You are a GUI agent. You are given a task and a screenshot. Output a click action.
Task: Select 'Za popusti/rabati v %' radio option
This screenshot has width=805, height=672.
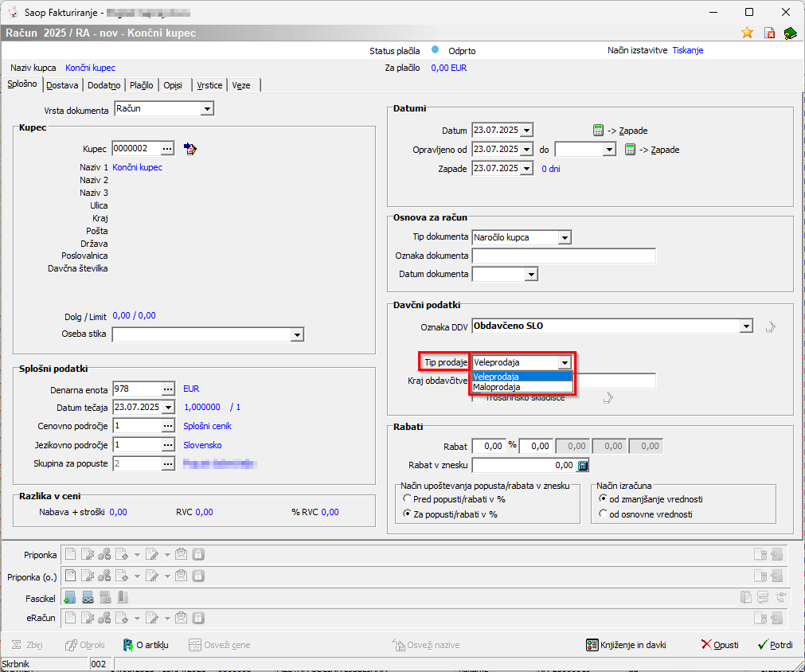click(x=407, y=514)
